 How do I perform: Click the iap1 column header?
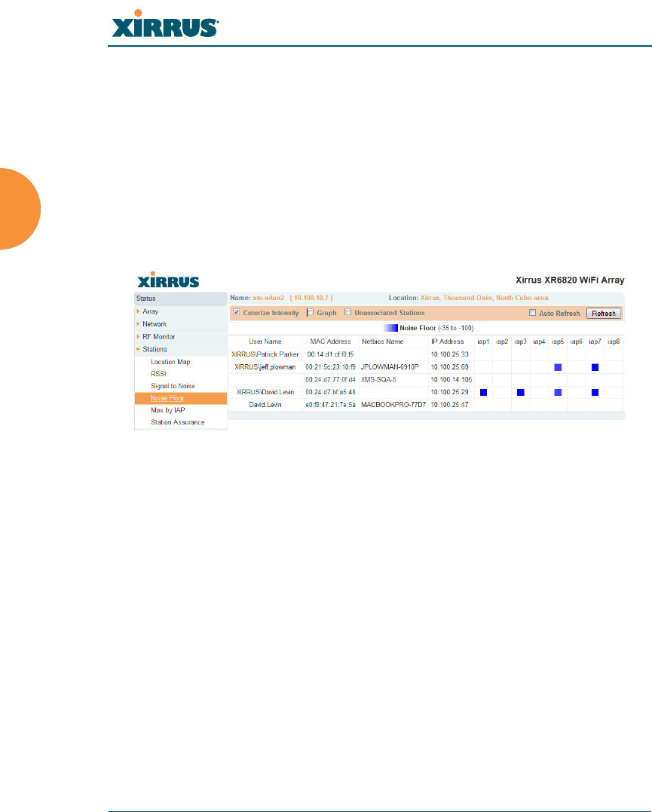point(483,342)
